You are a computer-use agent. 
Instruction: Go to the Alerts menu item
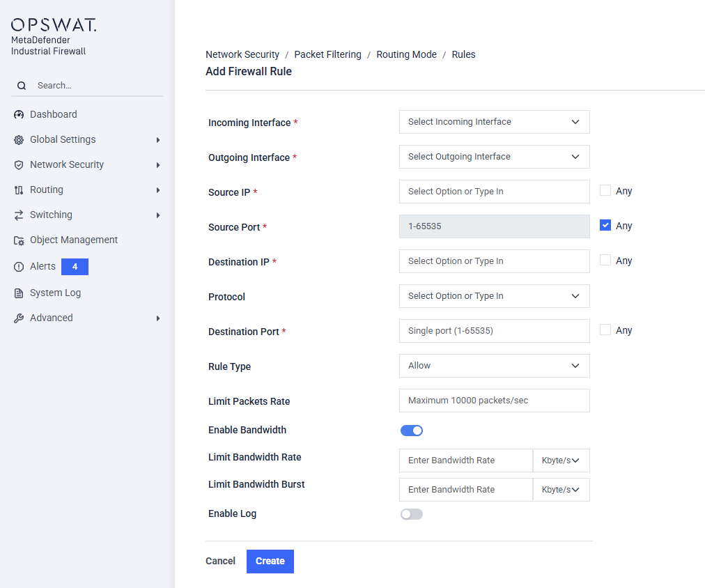[x=43, y=267]
